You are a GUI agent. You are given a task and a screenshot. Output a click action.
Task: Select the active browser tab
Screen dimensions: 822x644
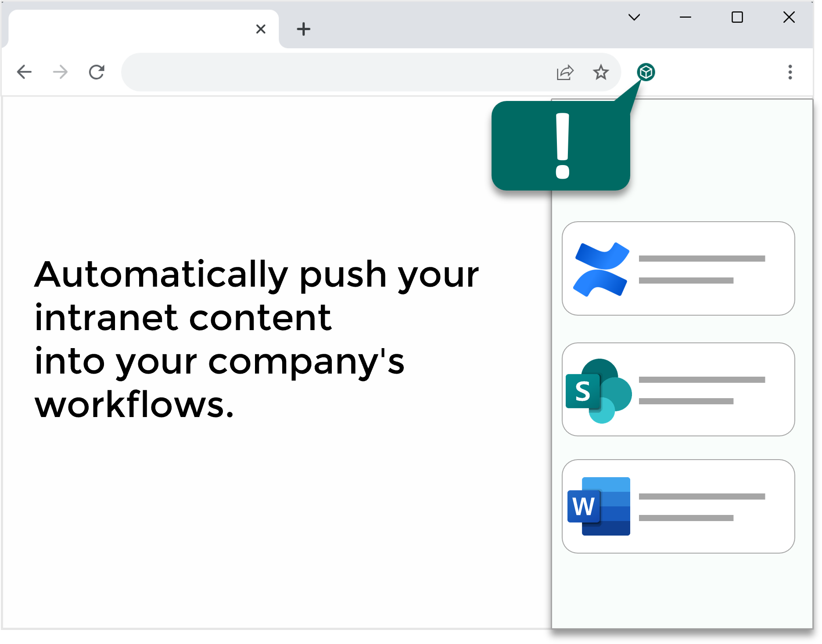[144, 29]
